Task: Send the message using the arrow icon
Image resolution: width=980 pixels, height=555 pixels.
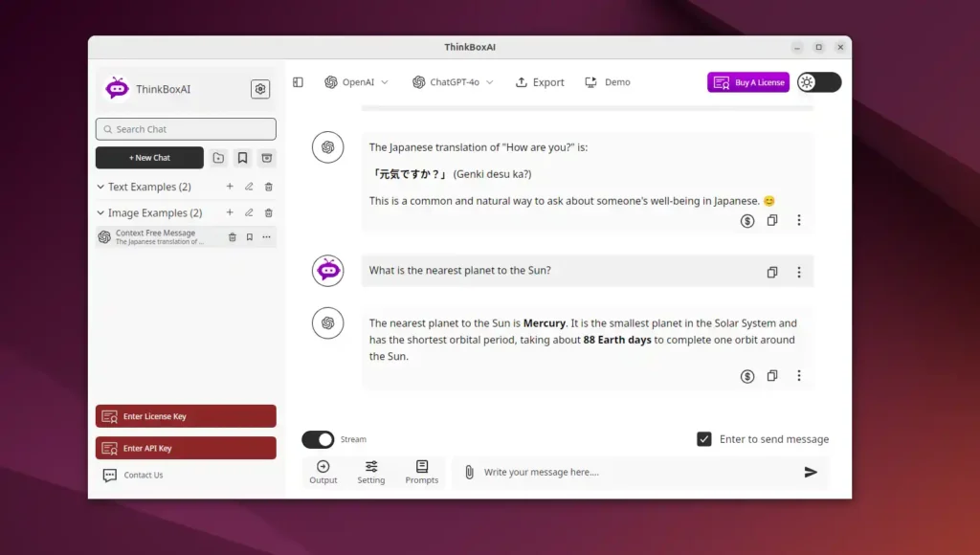Action: pyautogui.click(x=810, y=472)
